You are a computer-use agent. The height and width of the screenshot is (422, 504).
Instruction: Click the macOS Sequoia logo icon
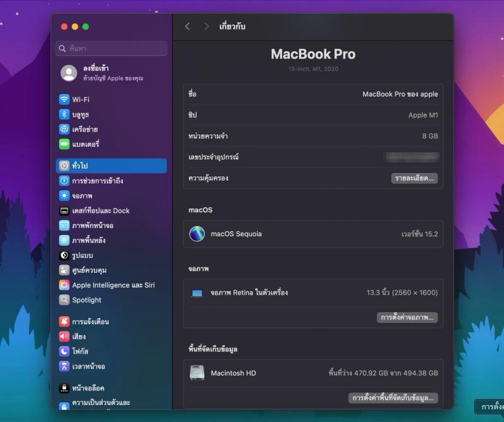point(197,234)
